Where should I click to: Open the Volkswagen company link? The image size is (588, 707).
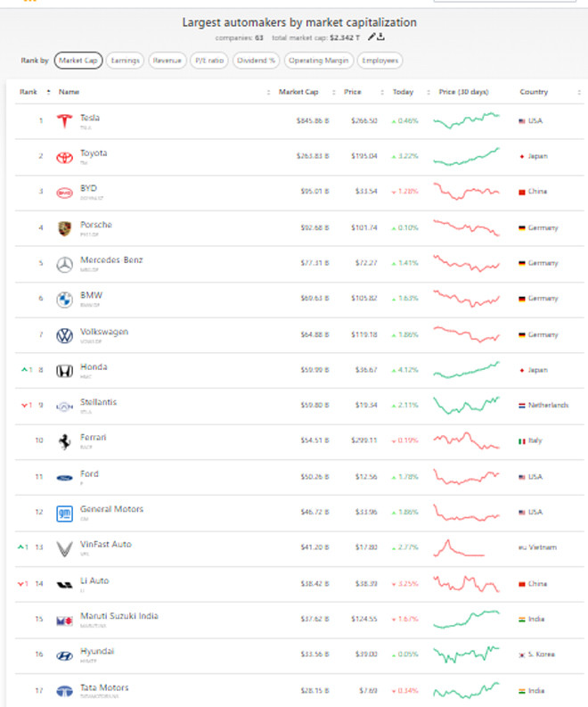pos(104,332)
